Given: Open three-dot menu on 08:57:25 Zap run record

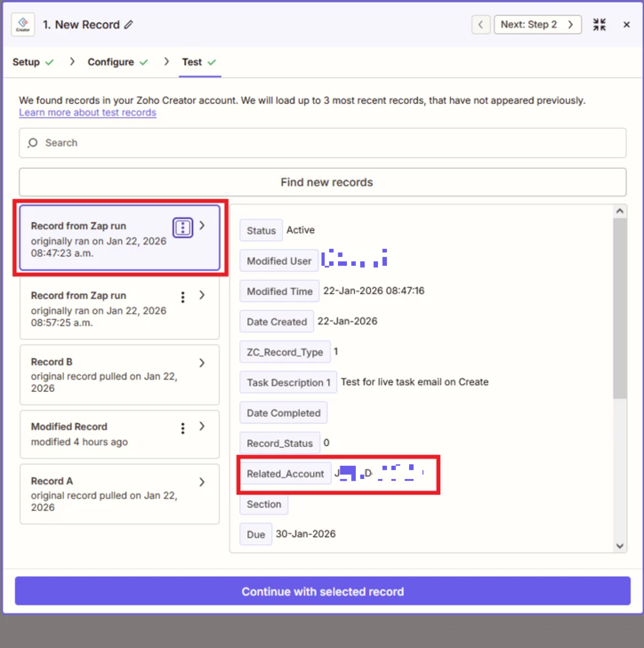Looking at the screenshot, I should [x=183, y=297].
